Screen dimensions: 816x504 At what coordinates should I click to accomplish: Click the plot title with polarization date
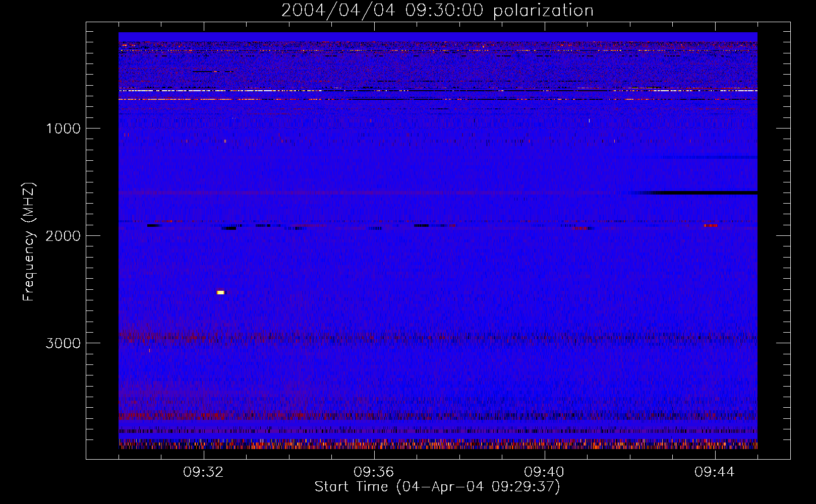tap(437, 11)
